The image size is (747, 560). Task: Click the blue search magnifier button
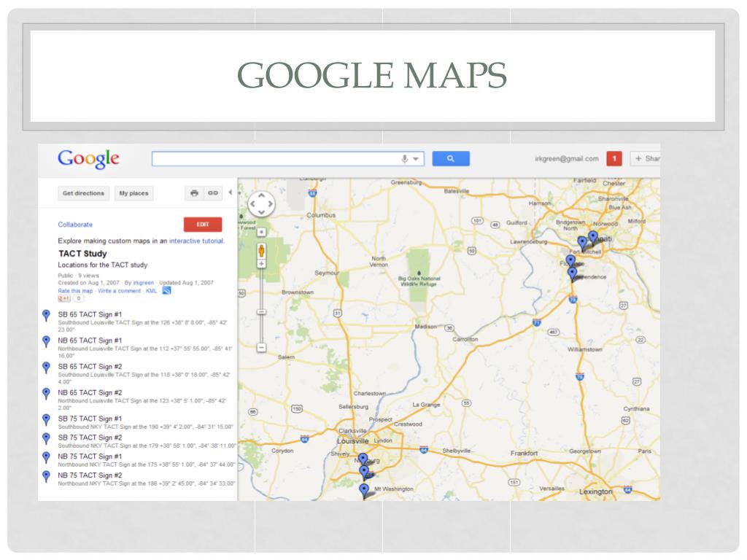coord(451,158)
